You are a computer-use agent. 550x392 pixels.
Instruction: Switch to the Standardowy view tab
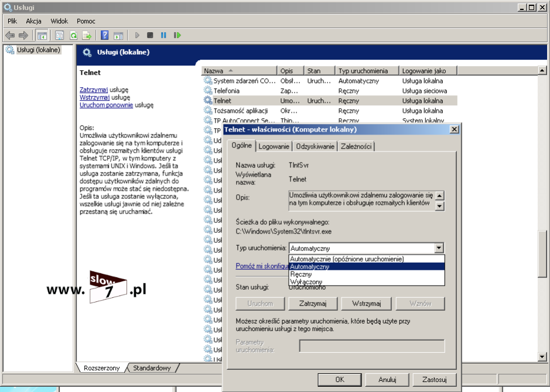pyautogui.click(x=152, y=368)
